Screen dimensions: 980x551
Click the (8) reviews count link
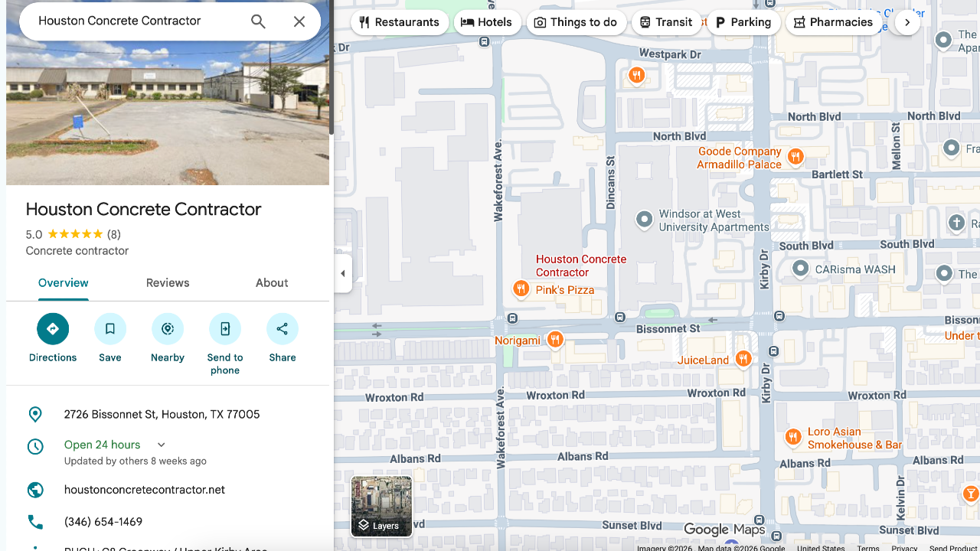coord(114,234)
